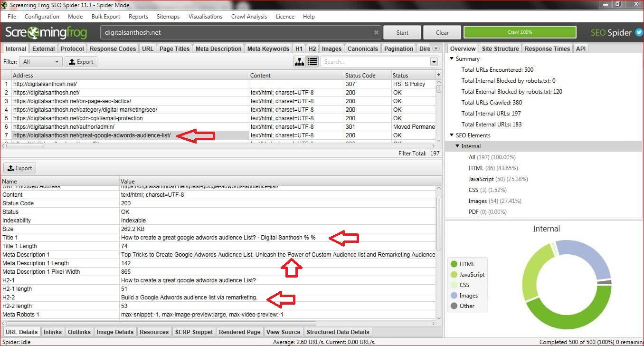644x346 pixels.
Task: Click the 'Meta Robots 1' name cell
Action: pos(60,315)
